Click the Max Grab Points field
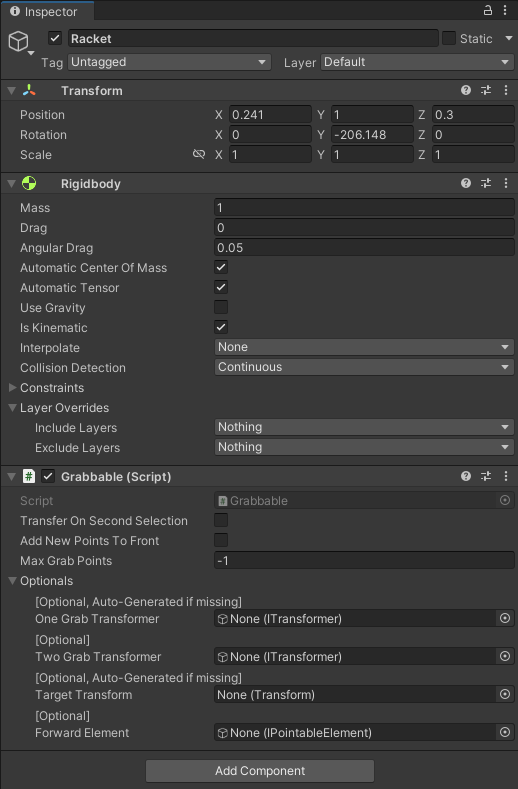 [364, 560]
